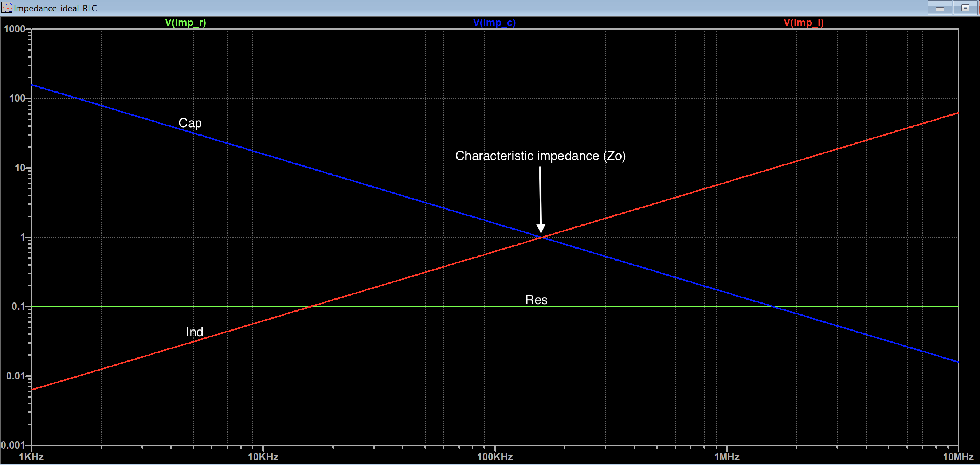Maximize the Impedance_ideal_RLC plot window
Screen dimensions: 980x465
click(x=965, y=8)
